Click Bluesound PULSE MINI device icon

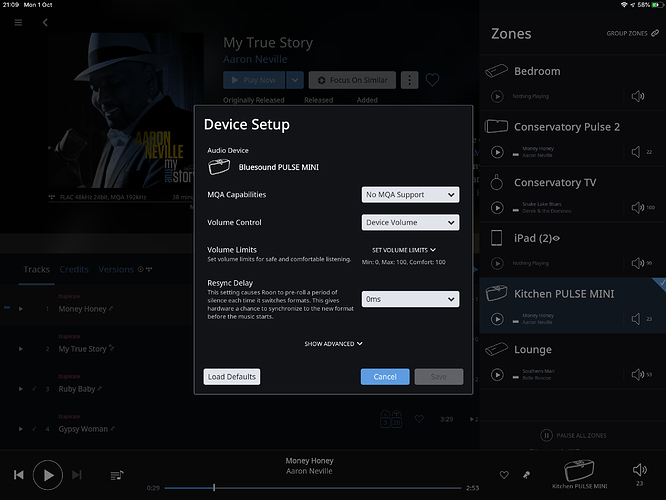point(219,167)
